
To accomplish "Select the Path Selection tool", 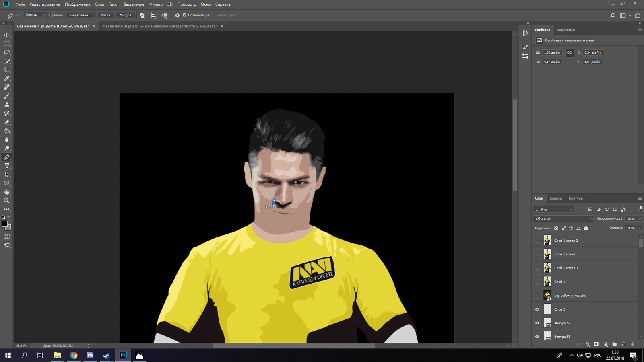I will (7, 175).
